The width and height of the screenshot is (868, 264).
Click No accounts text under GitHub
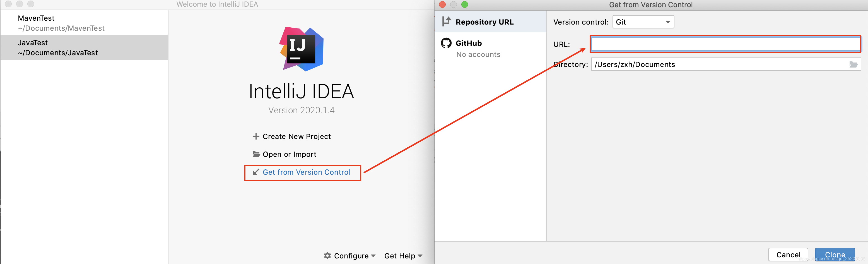478,55
